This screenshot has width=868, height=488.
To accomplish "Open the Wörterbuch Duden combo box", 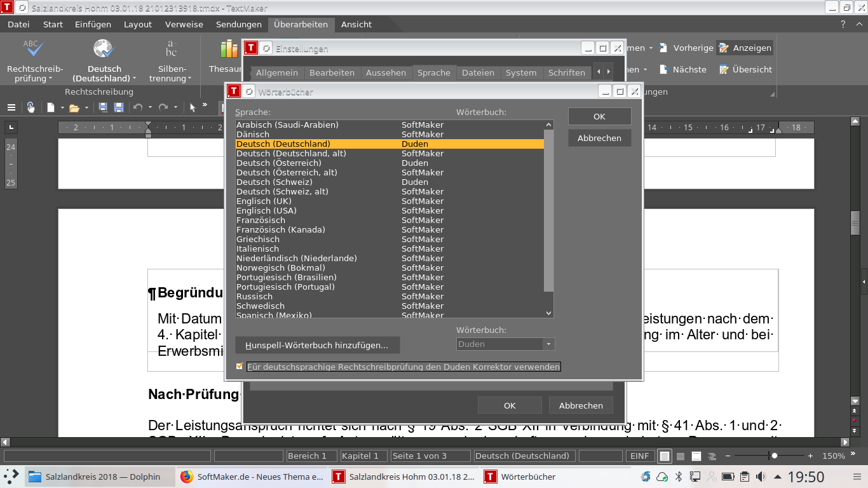I will (x=505, y=344).
